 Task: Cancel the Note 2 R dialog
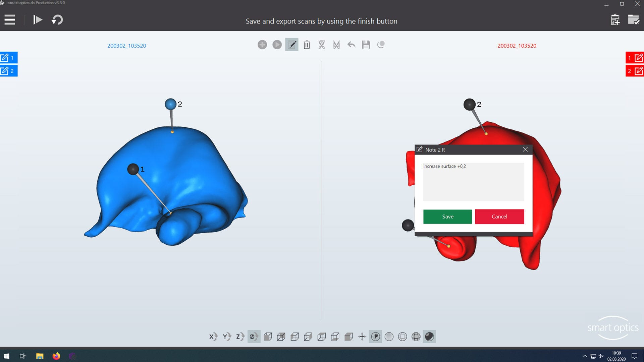click(x=499, y=217)
